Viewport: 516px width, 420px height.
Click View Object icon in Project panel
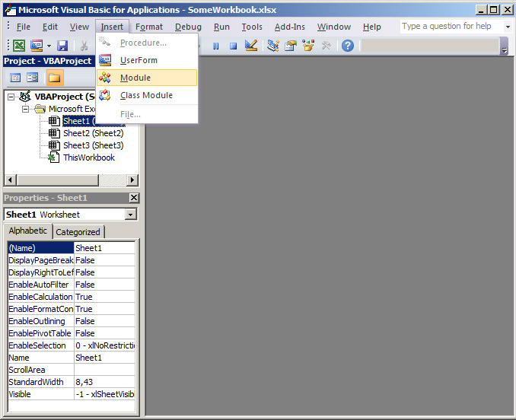tap(32, 78)
